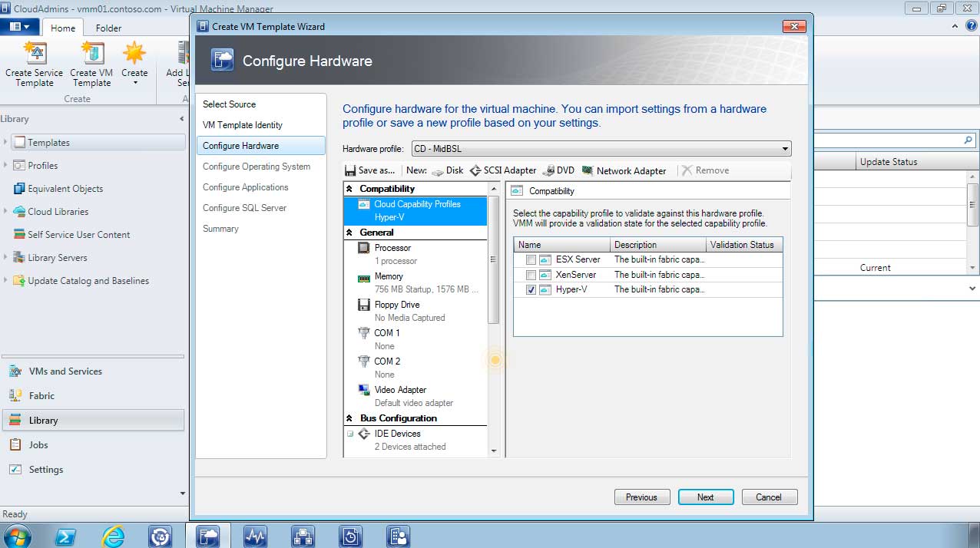Click the hardware list scroll down arrow
Image resolution: width=980 pixels, height=548 pixels.
click(494, 451)
